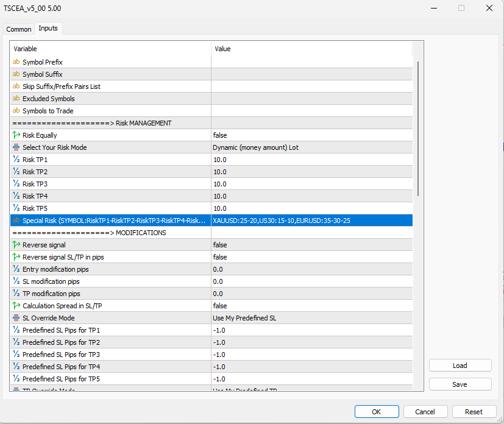Click the string icon beside Symbol Prefix
Image resolution: width=504 pixels, height=424 pixels.
16,62
